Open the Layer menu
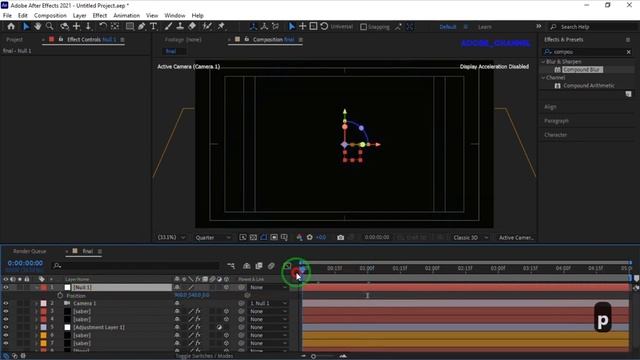640x360 pixels. click(x=80, y=16)
